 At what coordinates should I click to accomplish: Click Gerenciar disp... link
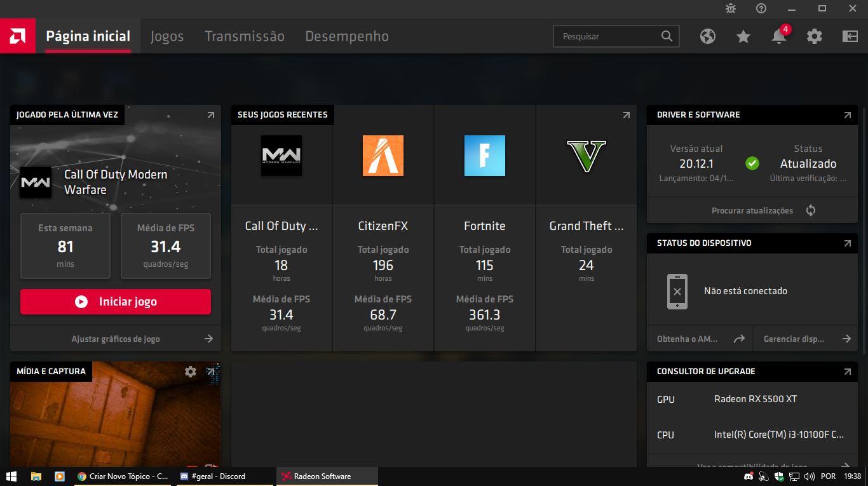coord(806,339)
